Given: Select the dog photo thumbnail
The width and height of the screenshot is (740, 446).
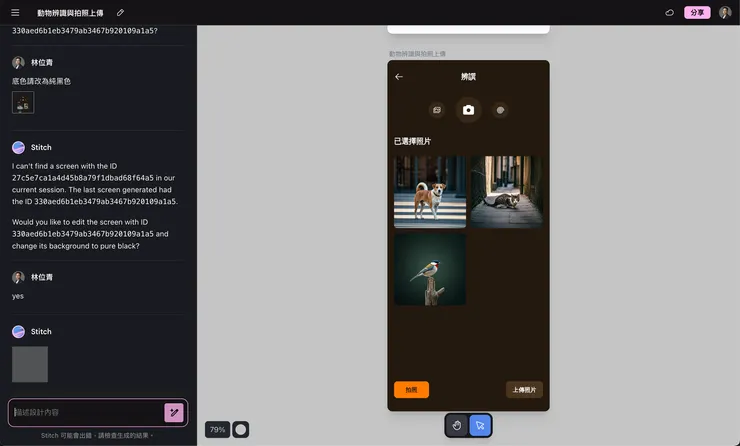Looking at the screenshot, I should click(x=430, y=192).
